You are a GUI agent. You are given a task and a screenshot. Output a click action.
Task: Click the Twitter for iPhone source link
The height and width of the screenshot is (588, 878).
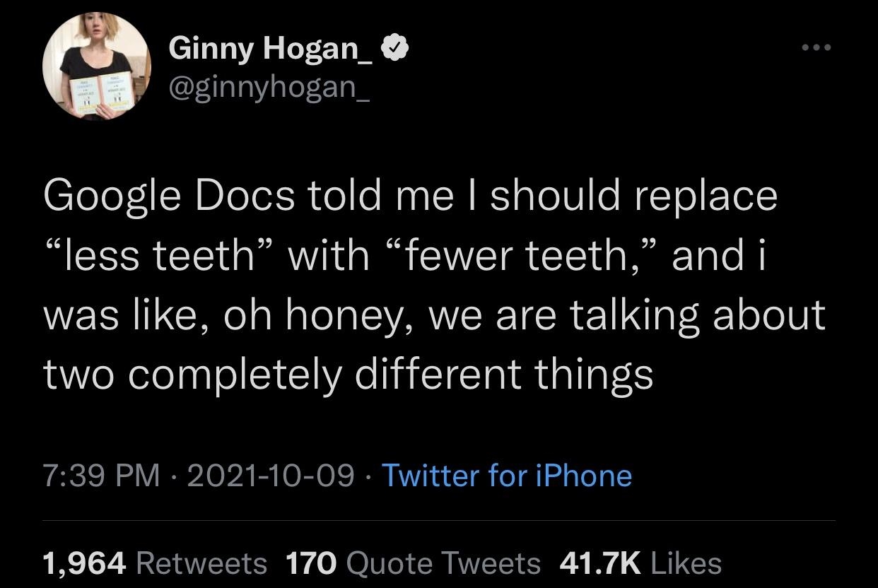click(506, 476)
